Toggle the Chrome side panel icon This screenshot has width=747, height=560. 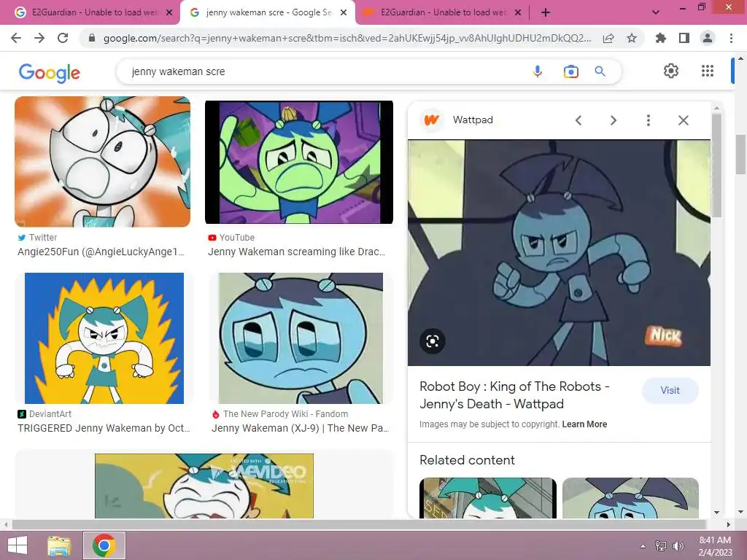[x=684, y=38]
